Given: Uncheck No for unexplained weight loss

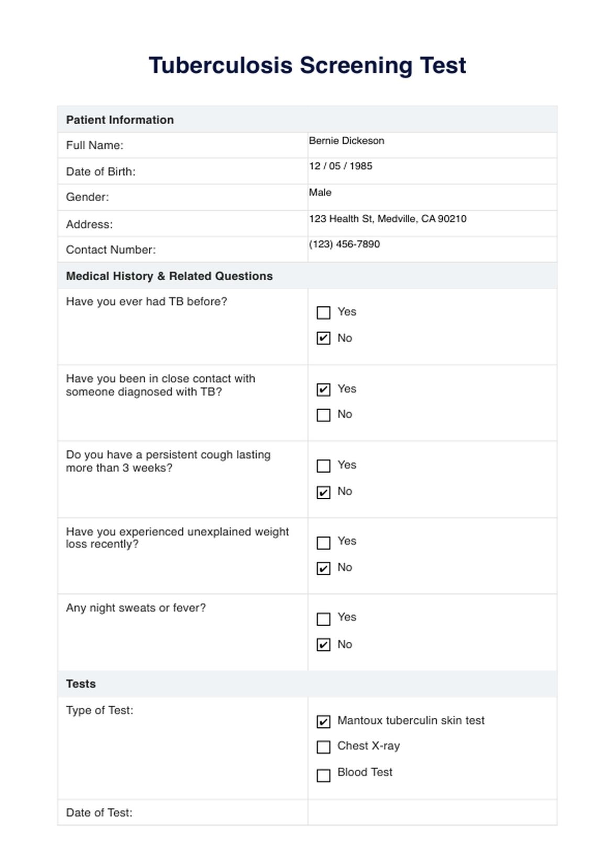Looking at the screenshot, I should click(x=324, y=568).
